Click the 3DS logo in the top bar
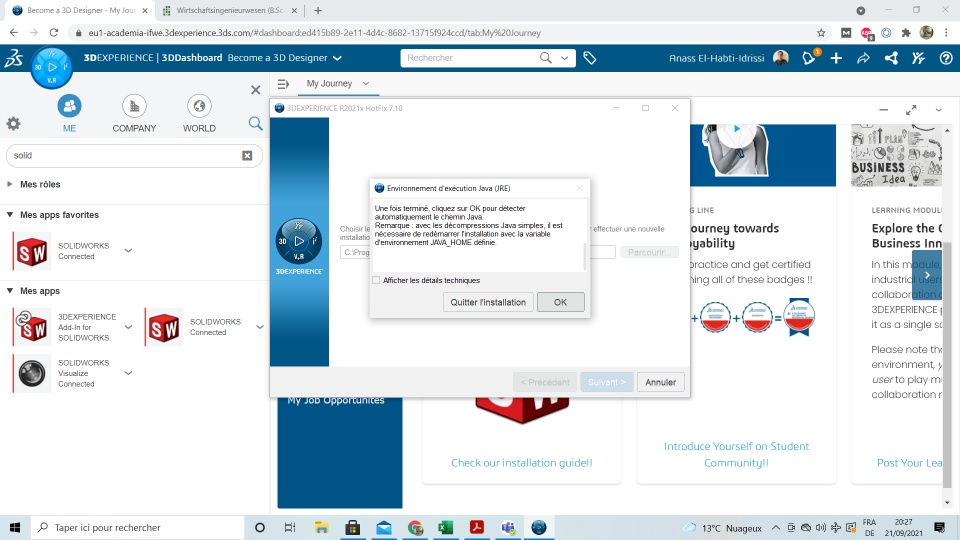Viewport: 960px width, 540px height. [13, 58]
